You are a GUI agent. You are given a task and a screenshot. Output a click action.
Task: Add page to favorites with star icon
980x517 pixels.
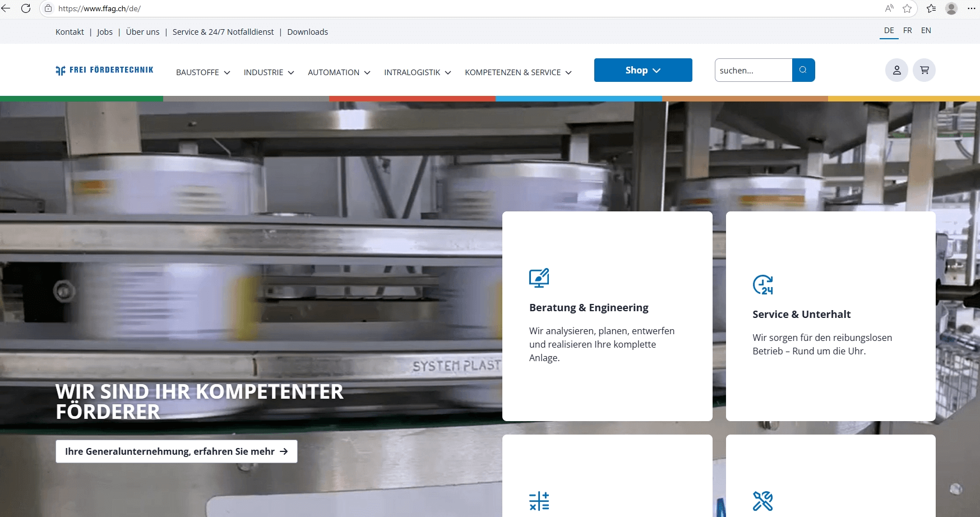(x=907, y=8)
